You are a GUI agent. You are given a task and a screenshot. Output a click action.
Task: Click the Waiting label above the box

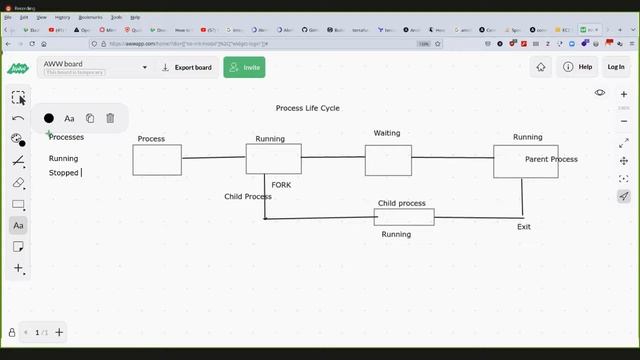pyautogui.click(x=387, y=133)
